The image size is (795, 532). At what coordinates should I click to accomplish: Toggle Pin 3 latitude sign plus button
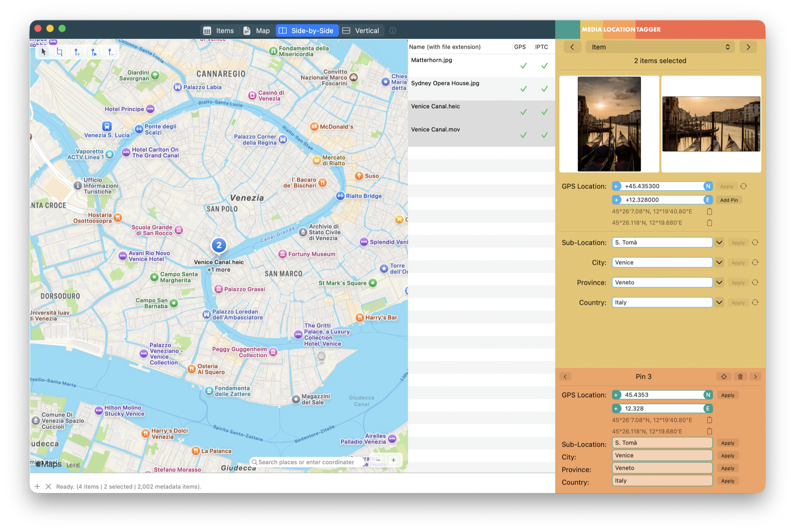point(617,395)
